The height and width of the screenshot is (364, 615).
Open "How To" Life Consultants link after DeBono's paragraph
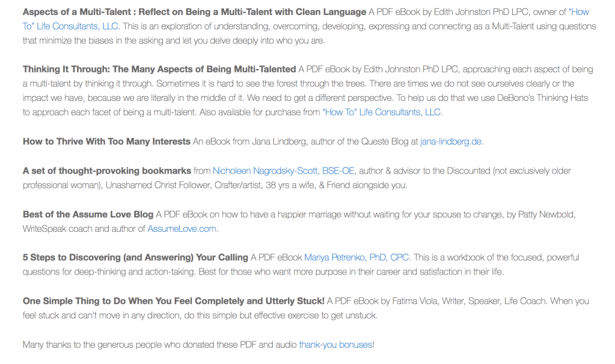(x=382, y=112)
